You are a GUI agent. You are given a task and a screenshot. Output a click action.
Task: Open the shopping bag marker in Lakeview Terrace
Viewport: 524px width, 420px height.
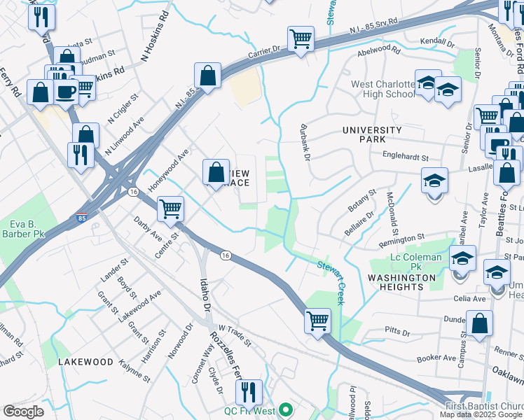pos(216,172)
